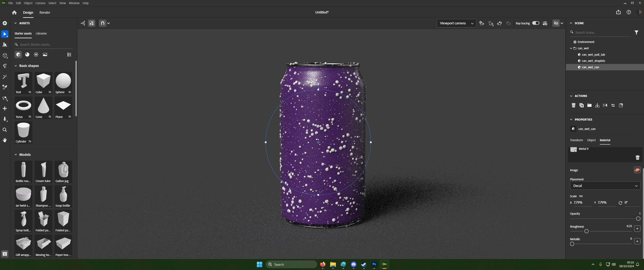Open the Transform properties tab
644x270 pixels.
tap(576, 140)
